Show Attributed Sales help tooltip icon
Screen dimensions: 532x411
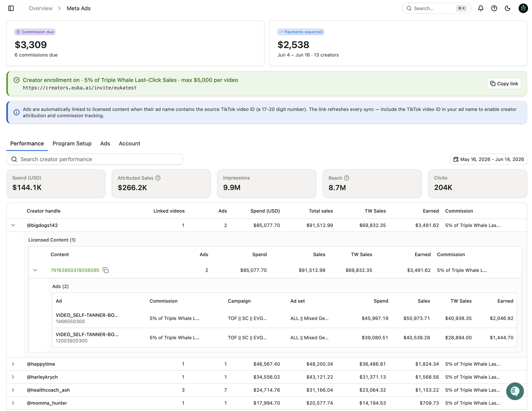pyautogui.click(x=158, y=178)
